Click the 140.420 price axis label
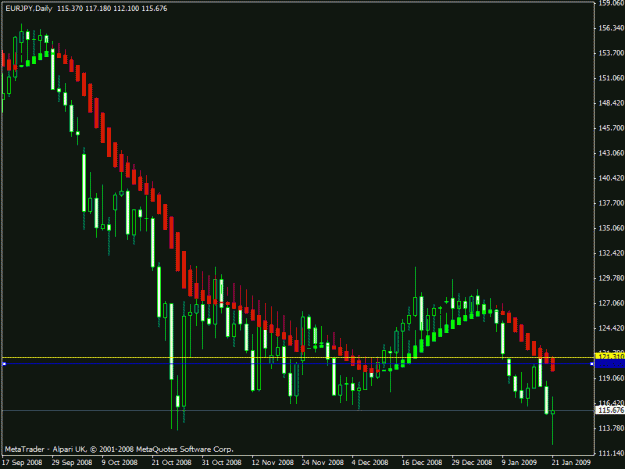The image size is (625, 469). tap(611, 178)
